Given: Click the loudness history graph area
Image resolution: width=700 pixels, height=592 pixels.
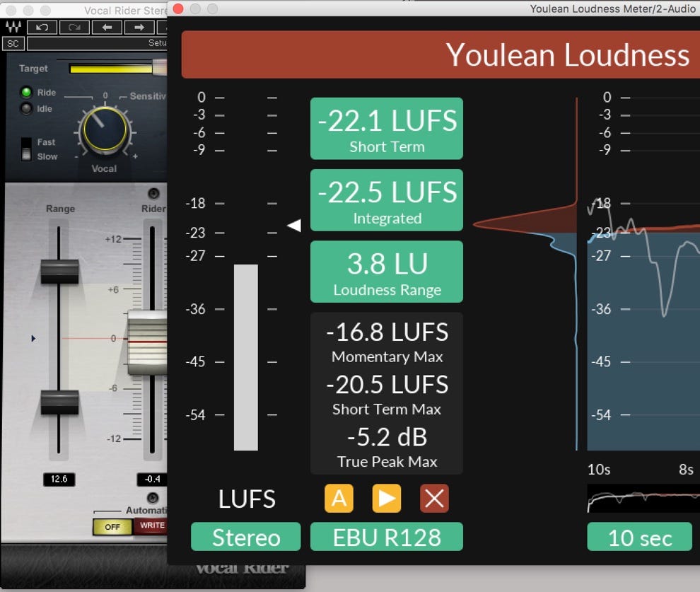Looking at the screenshot, I should coord(643,273).
